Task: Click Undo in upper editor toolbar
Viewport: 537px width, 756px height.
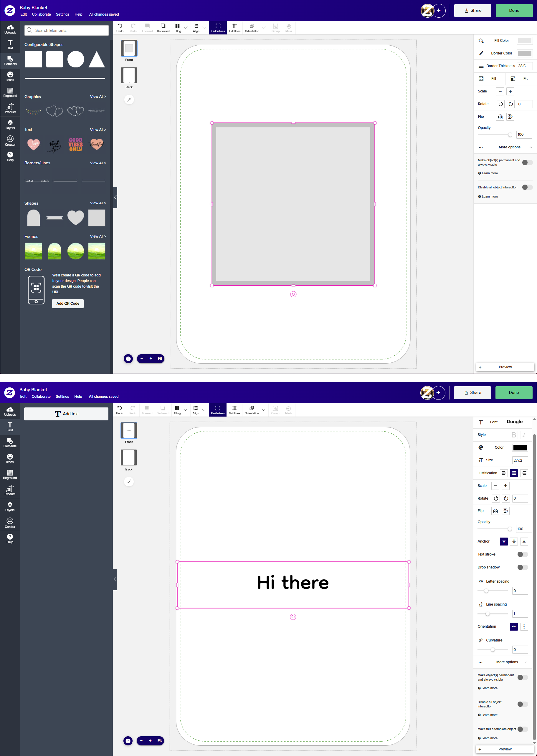Action: (120, 28)
